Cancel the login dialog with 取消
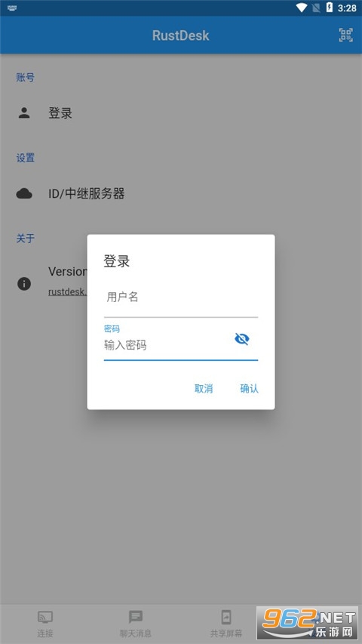The image size is (362, 644). [x=204, y=389]
